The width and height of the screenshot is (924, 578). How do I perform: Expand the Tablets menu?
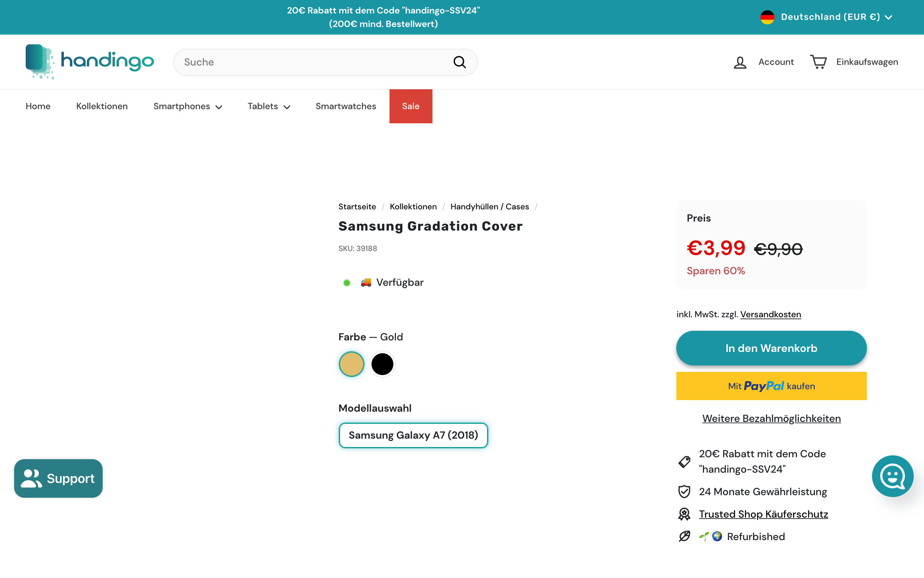pos(269,106)
